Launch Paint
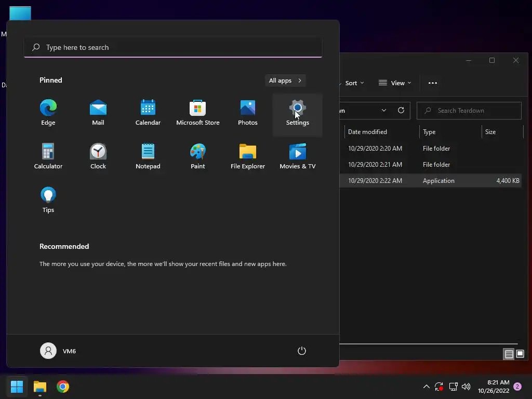532x399 pixels. 198,157
